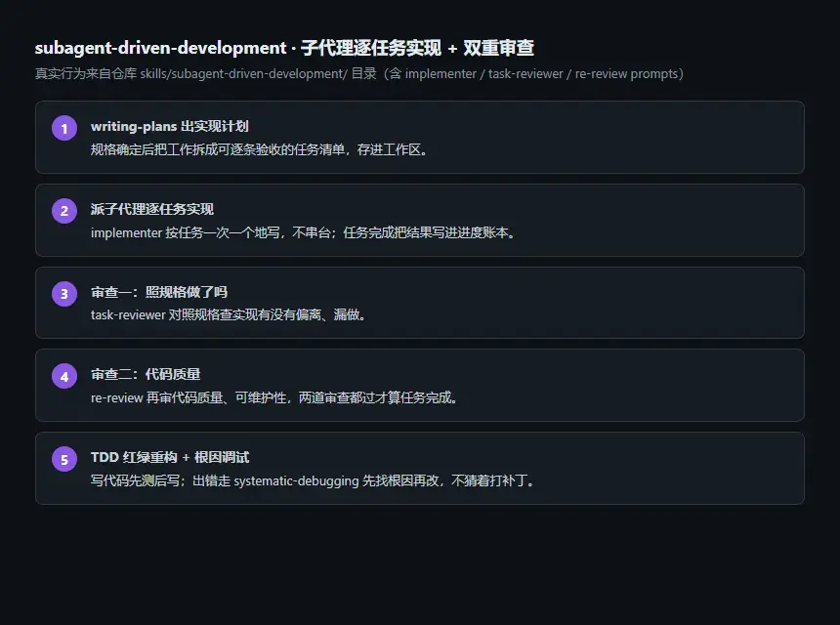Select the 'TDD 红绿重构 + 根因调试' step title
The height and width of the screenshot is (625, 840).
coord(170,457)
